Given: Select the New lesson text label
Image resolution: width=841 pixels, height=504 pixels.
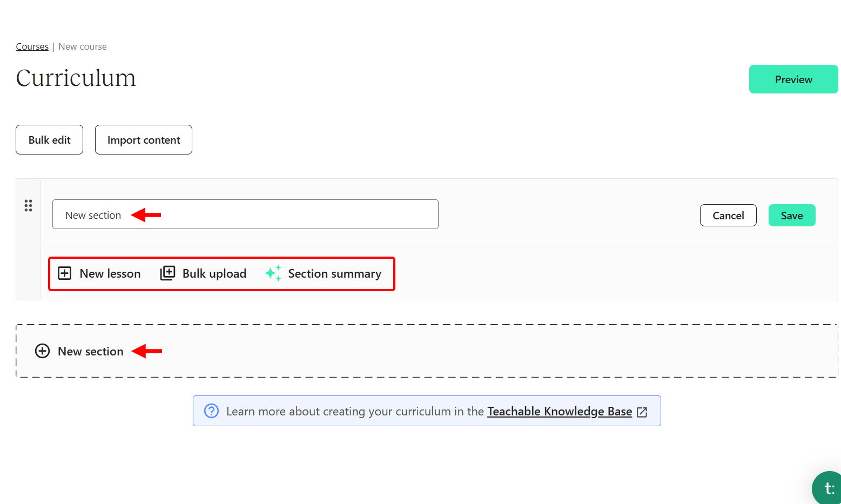Looking at the screenshot, I should coord(110,274).
